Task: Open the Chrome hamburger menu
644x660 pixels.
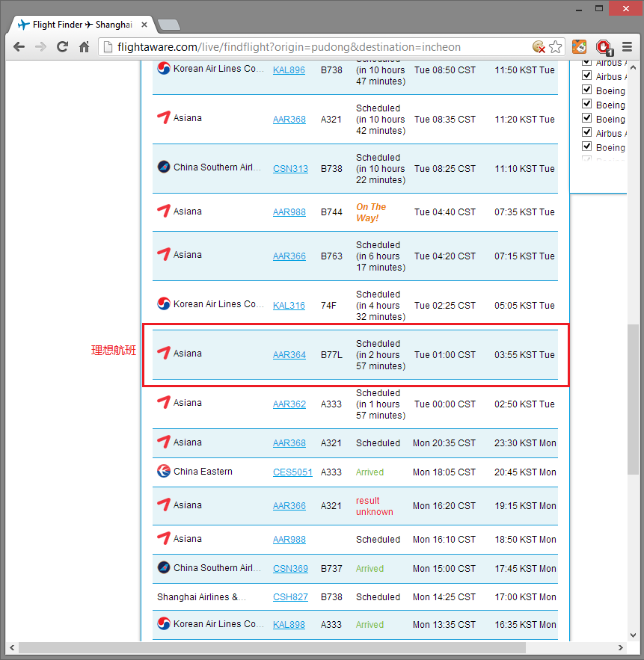Action: pyautogui.click(x=627, y=47)
